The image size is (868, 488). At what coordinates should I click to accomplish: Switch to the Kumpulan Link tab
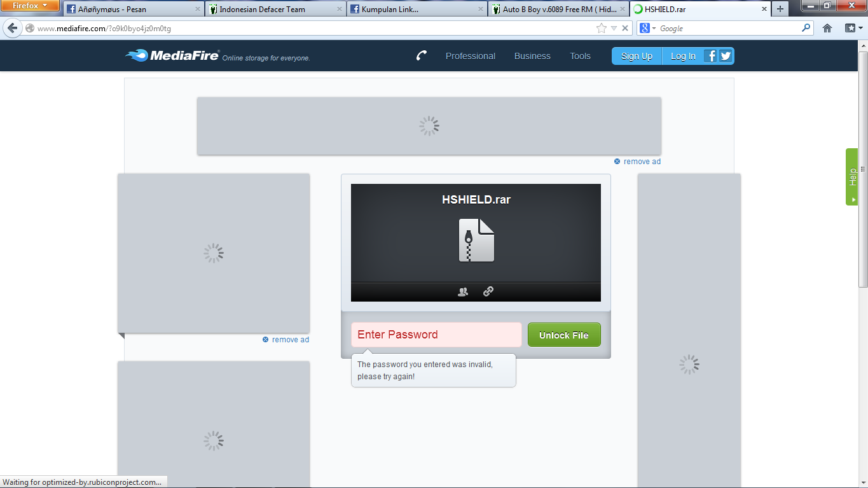point(390,10)
